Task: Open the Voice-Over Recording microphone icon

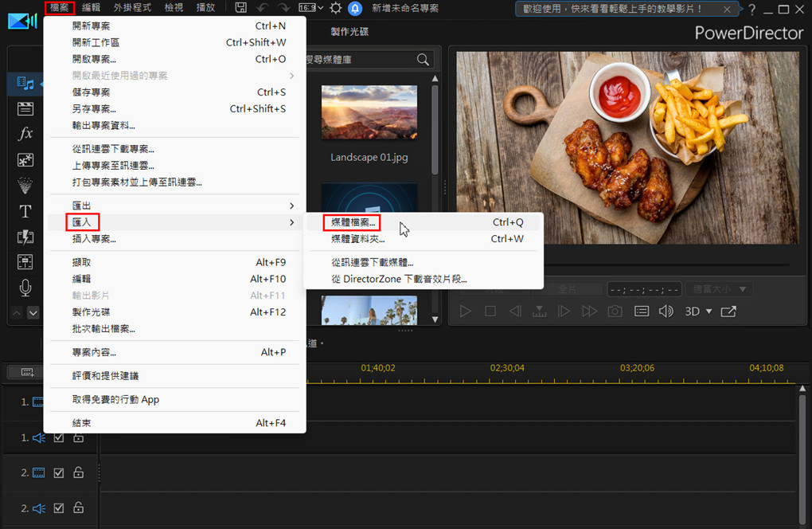Action: [x=25, y=288]
